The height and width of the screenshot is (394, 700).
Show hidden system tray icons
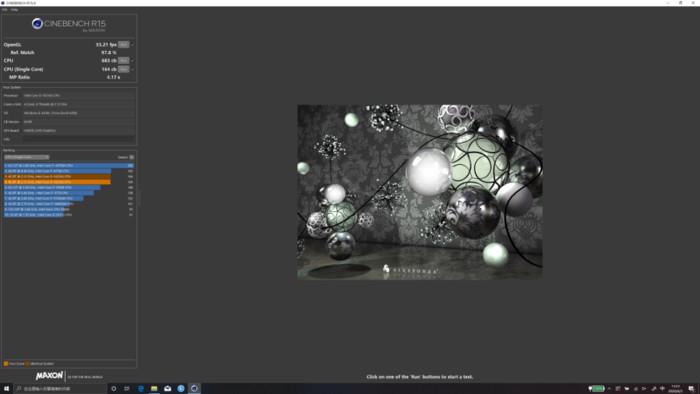coord(609,389)
